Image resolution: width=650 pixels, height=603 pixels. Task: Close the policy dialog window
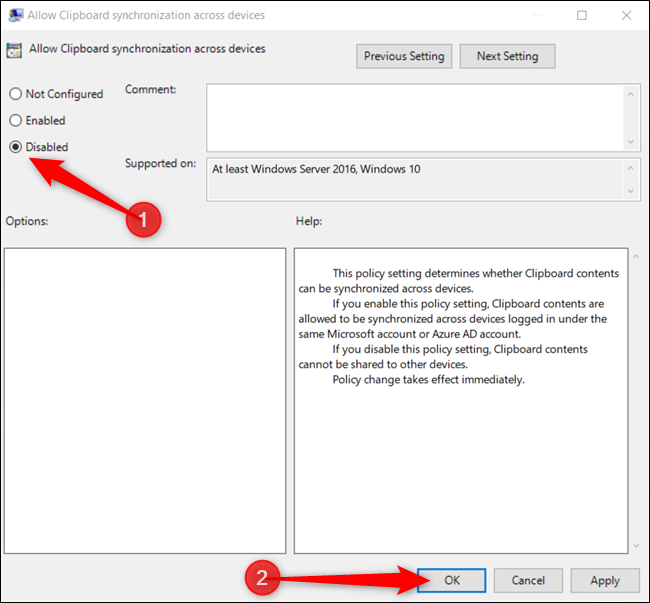pos(626,15)
